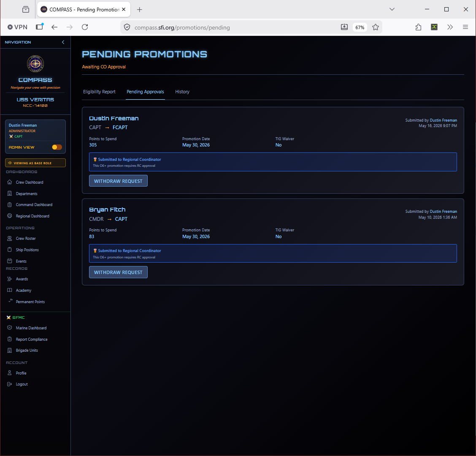Click the Logout door icon

tap(9, 384)
